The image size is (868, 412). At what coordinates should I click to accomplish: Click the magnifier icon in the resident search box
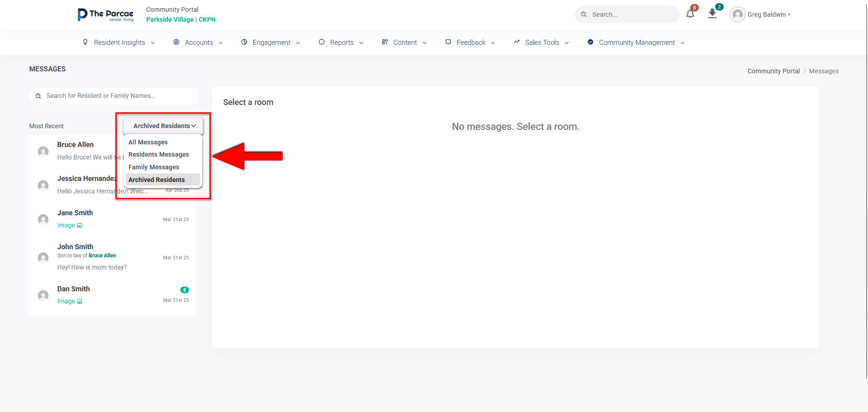point(38,96)
